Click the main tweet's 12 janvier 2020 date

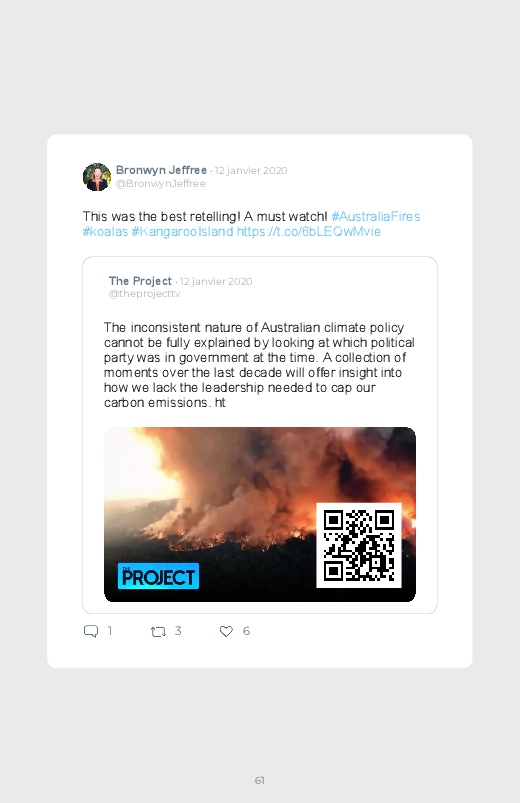(251, 171)
